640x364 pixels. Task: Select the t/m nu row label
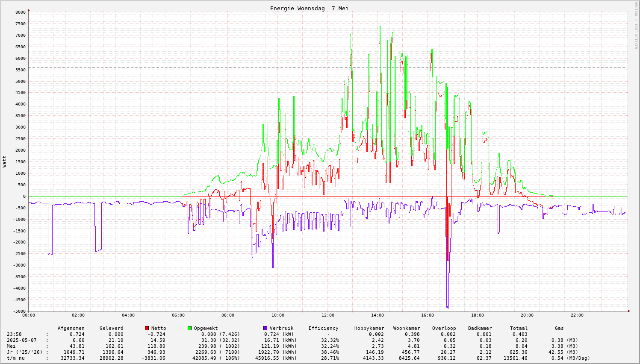pyautogui.click(x=15, y=358)
